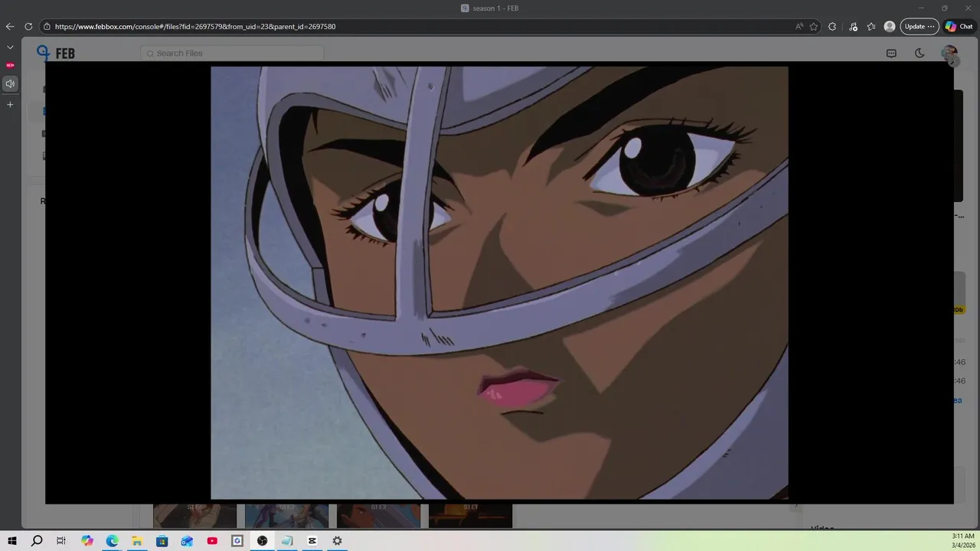This screenshot has height=551, width=980.
Task: Open Read aloud from the address bar
Action: 799,26
